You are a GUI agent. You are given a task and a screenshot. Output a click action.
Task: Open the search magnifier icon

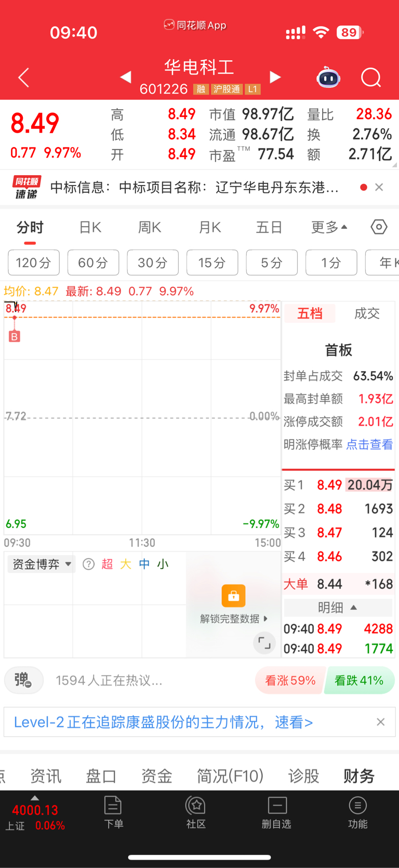click(x=371, y=78)
